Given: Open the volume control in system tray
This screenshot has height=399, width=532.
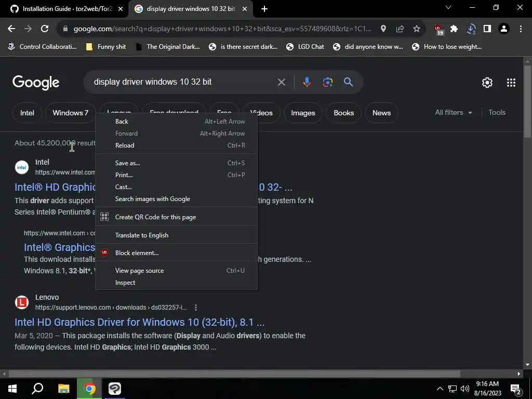Looking at the screenshot, I should point(465,389).
